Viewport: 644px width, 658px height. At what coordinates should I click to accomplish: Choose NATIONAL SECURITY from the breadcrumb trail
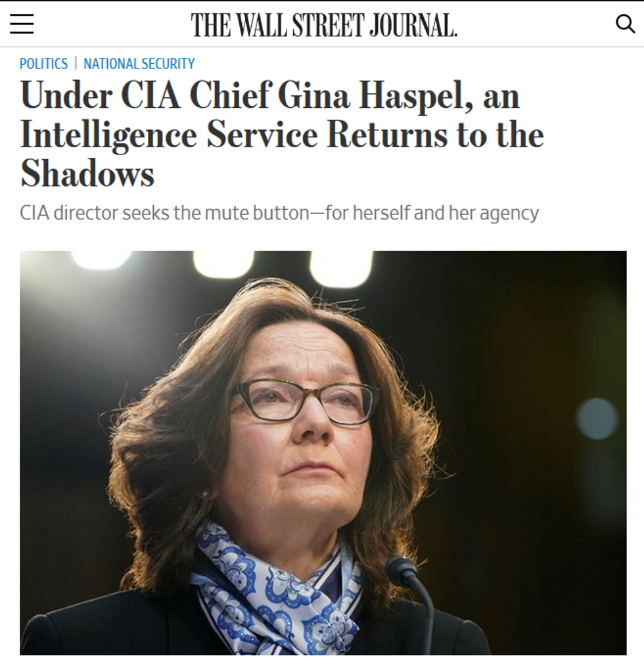pos(139,63)
